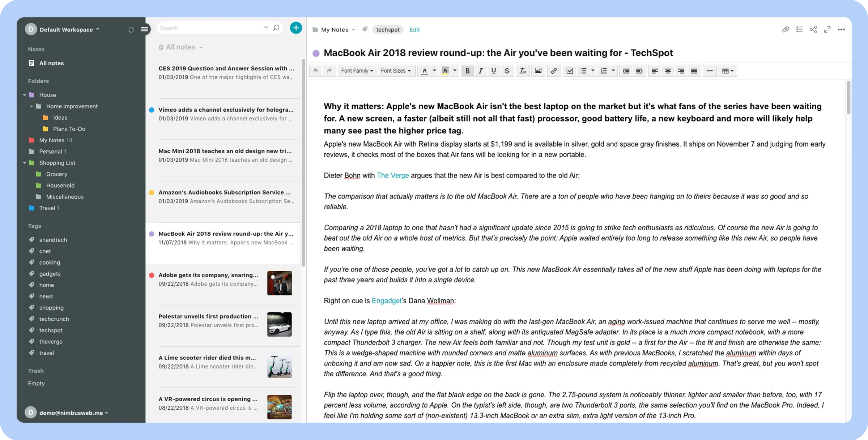The width and height of the screenshot is (868, 440).
Task: Share the note using the share icon
Action: tap(813, 30)
